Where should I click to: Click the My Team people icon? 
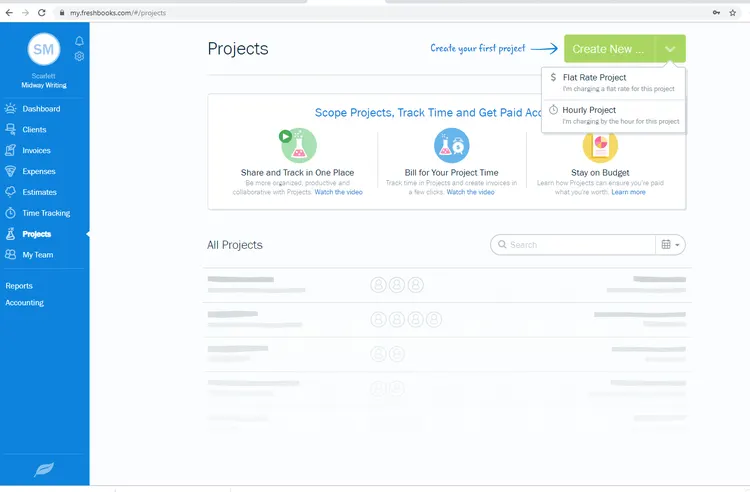click(11, 255)
